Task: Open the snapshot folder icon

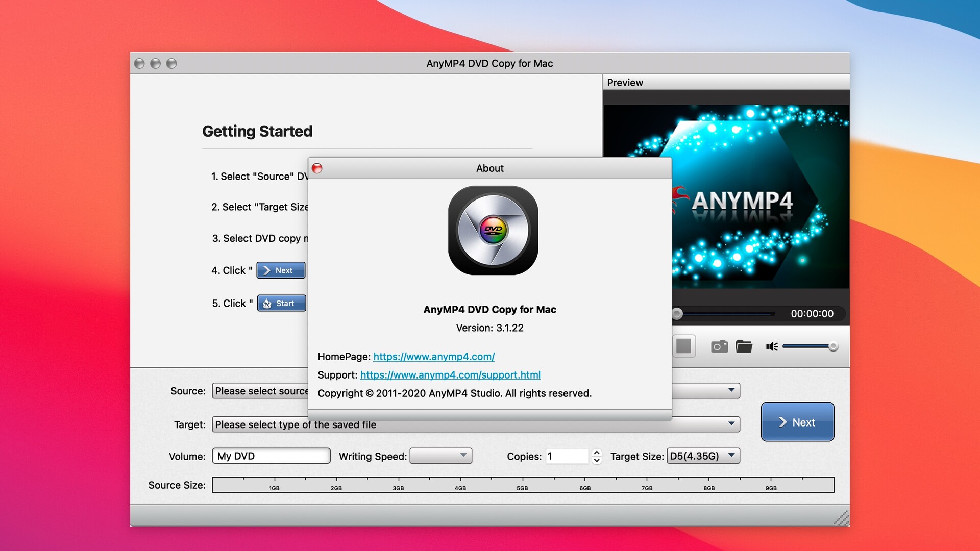Action: pos(744,346)
